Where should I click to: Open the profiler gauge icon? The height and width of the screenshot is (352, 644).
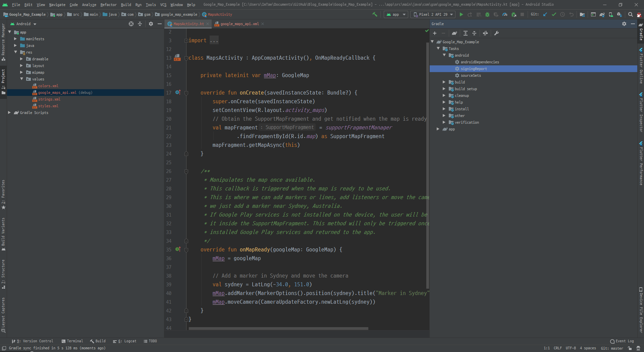pos(505,14)
